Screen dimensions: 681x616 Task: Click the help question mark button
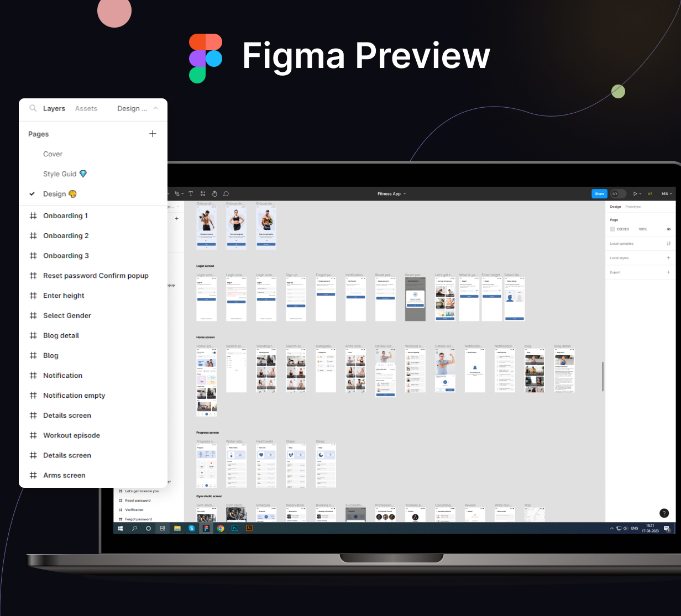[x=664, y=513]
